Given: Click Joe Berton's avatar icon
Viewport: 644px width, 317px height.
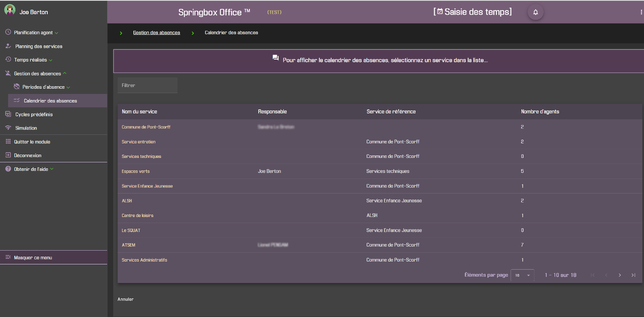Looking at the screenshot, I should click(10, 10).
